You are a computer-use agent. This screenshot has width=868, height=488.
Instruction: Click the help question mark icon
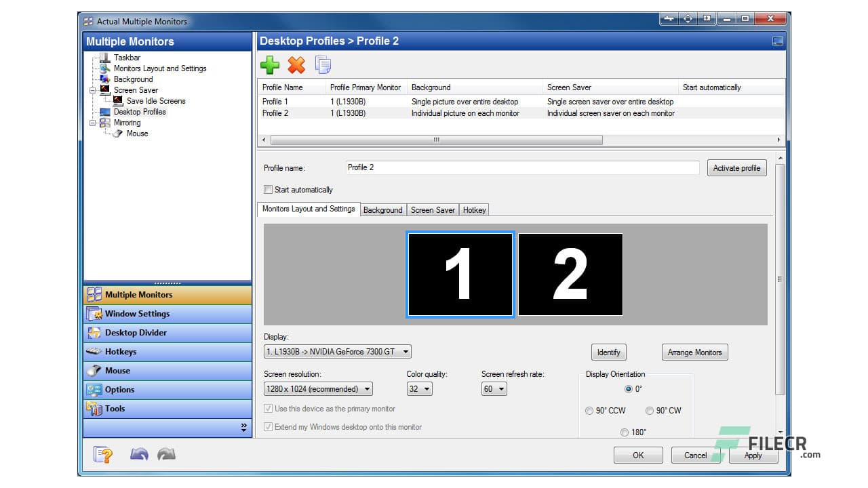tap(103, 454)
